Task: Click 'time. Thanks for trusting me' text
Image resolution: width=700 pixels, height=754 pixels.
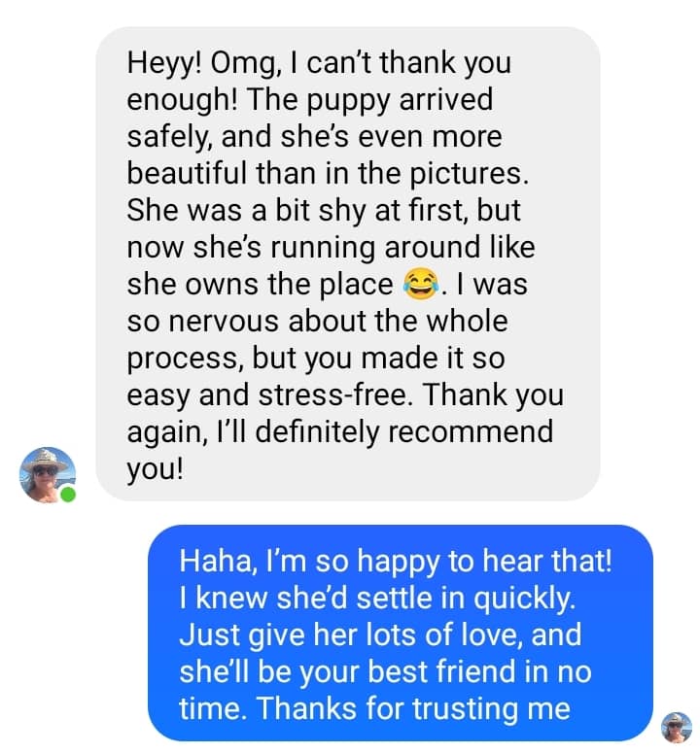Action: pos(374,708)
